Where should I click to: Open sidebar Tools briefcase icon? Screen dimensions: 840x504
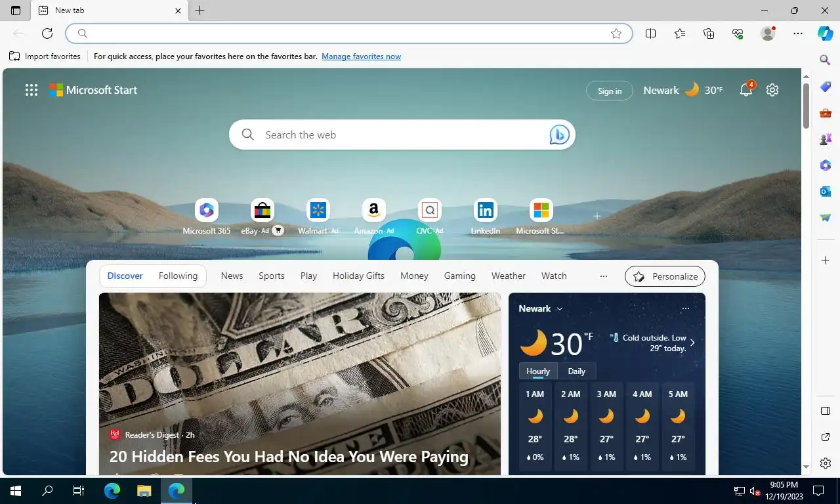pyautogui.click(x=826, y=113)
